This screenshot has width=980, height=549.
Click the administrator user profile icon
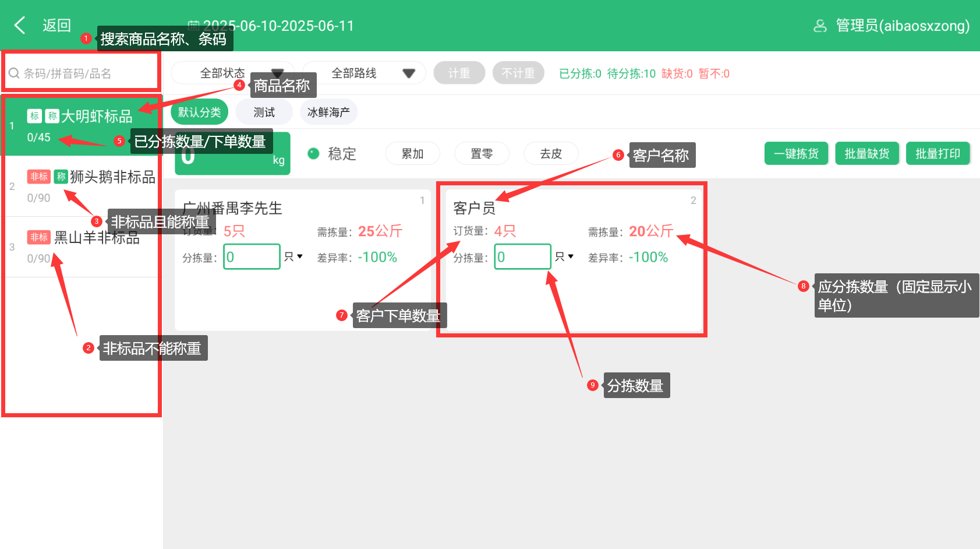(820, 26)
